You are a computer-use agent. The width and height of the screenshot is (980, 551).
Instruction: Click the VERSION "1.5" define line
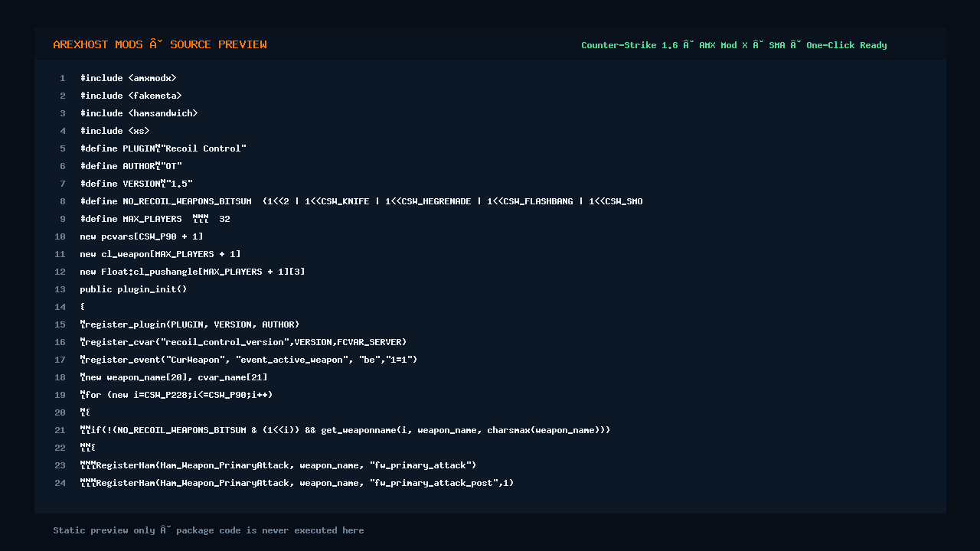coord(136,184)
